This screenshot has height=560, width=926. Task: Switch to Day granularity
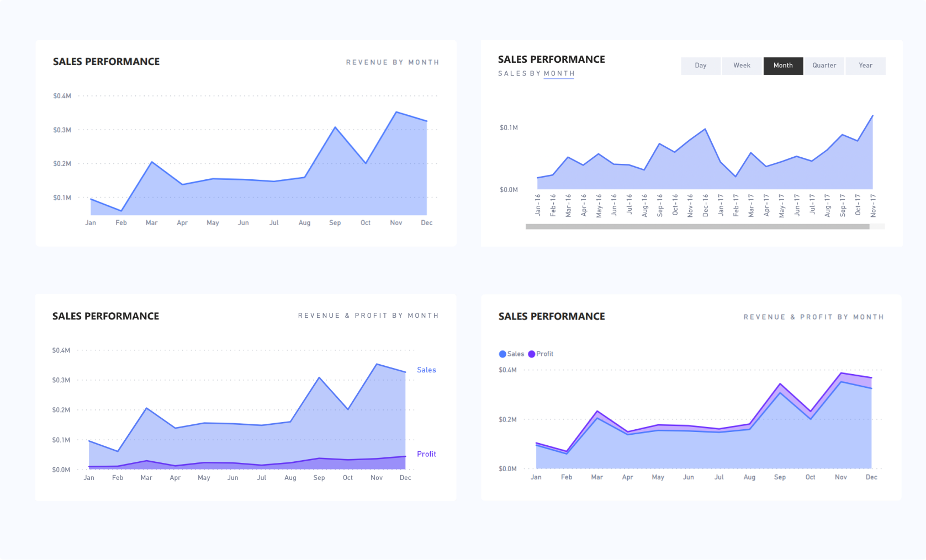point(700,66)
